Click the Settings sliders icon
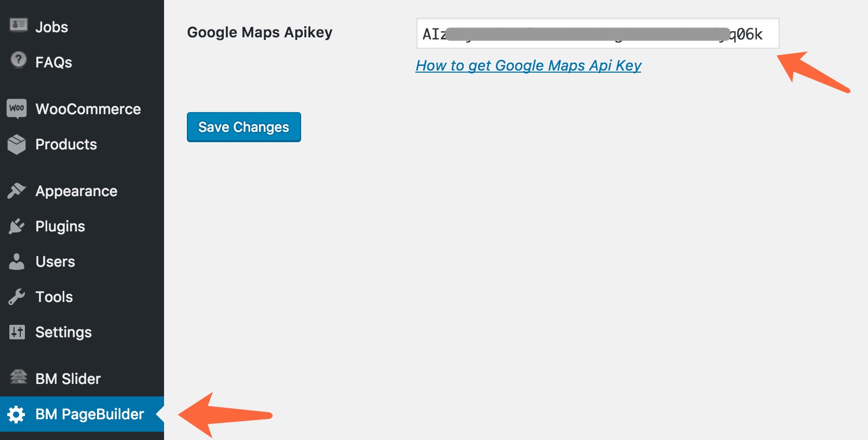This screenshot has width=868, height=440. tap(17, 332)
